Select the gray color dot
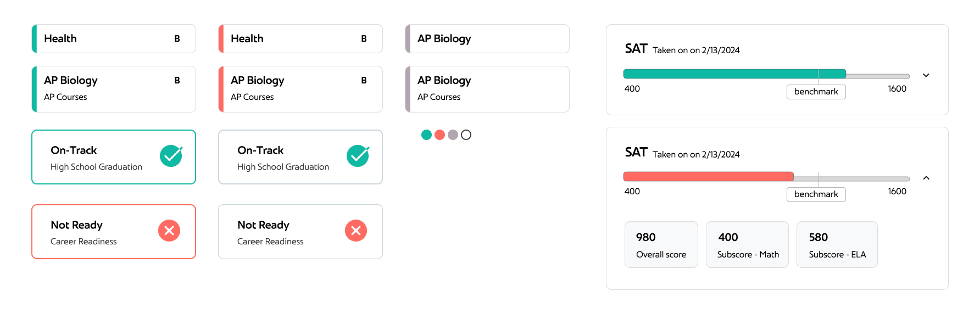The height and width of the screenshot is (314, 980). point(453,134)
